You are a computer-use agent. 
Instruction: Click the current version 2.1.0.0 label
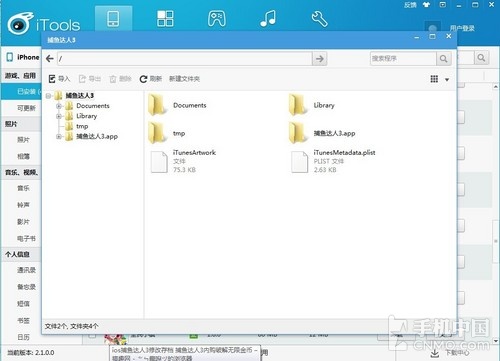30,353
